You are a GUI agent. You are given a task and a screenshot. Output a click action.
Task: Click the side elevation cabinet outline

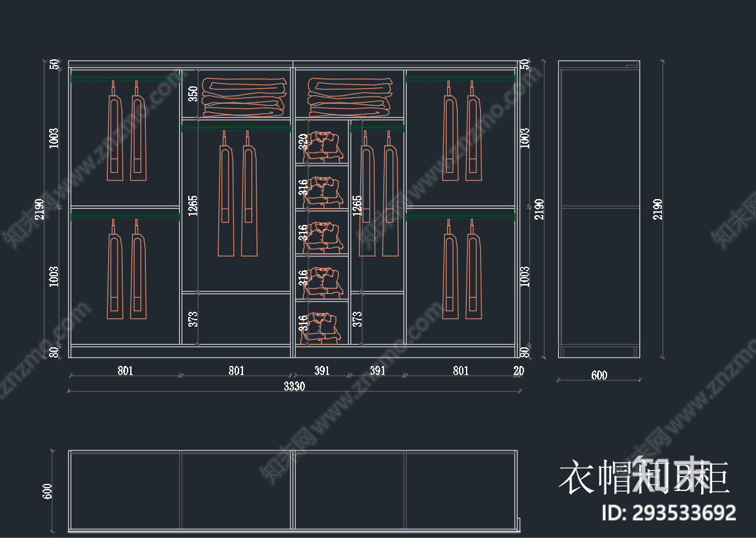tap(599, 209)
